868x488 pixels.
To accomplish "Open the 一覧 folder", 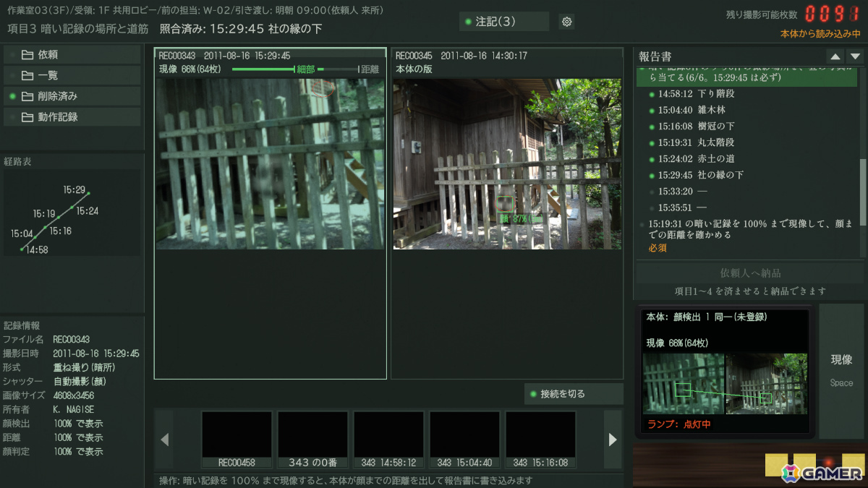I will click(72, 75).
